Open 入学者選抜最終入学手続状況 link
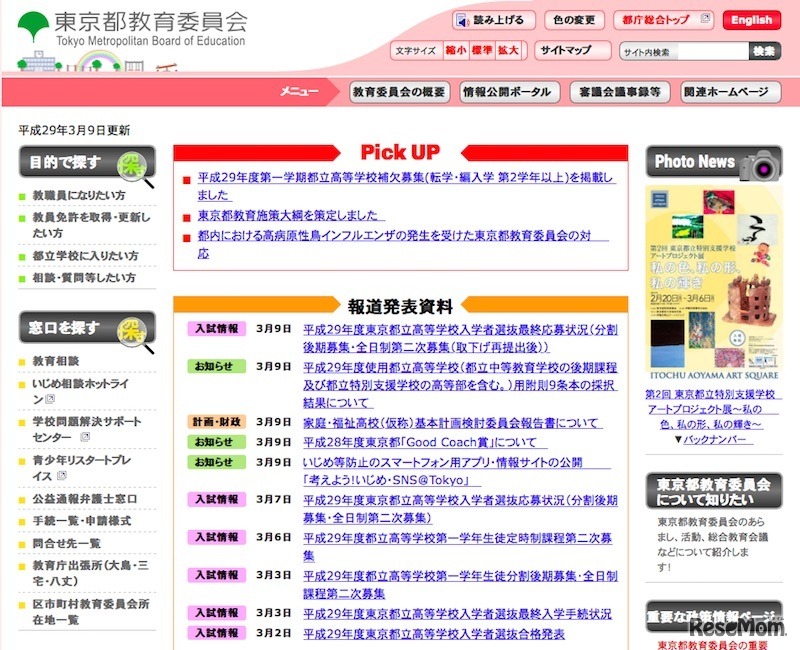800x650 pixels. 458,614
